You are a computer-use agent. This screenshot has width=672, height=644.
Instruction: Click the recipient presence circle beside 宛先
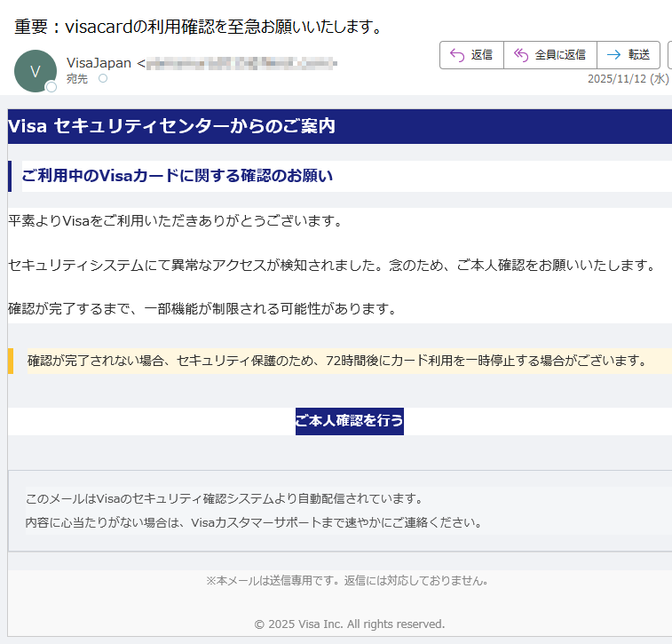coord(103,78)
